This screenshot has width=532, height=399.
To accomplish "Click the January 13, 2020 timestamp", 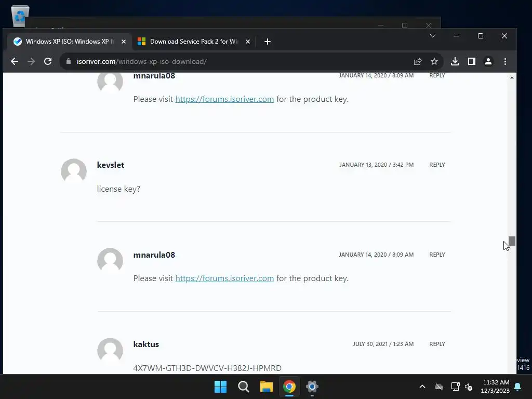I will [x=376, y=165].
